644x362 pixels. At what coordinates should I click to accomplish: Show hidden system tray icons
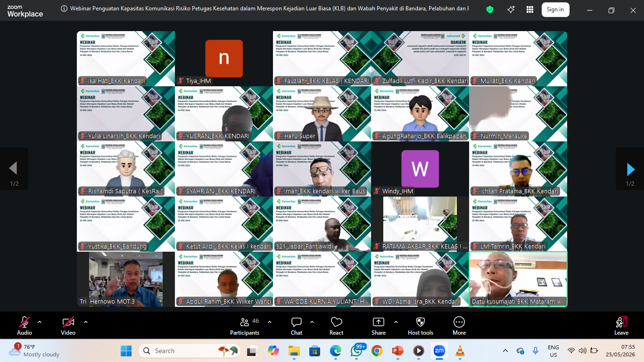click(x=505, y=351)
